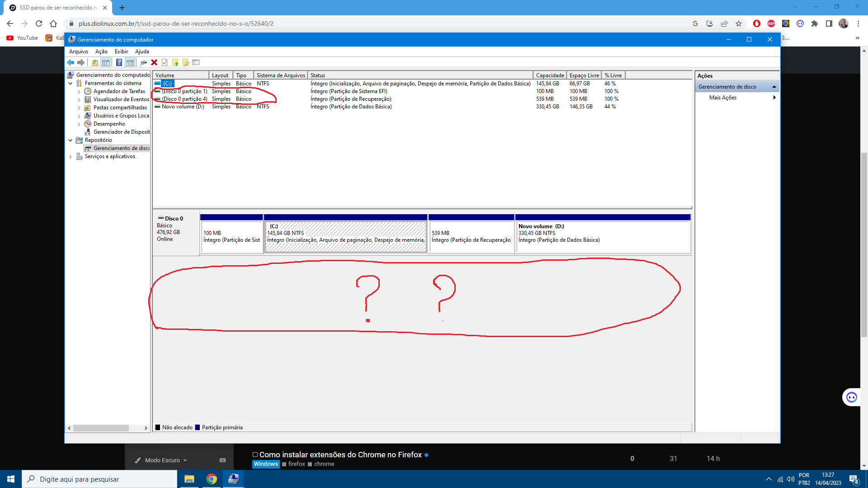Open Como instalar extensões do Chrome link

[340, 455]
